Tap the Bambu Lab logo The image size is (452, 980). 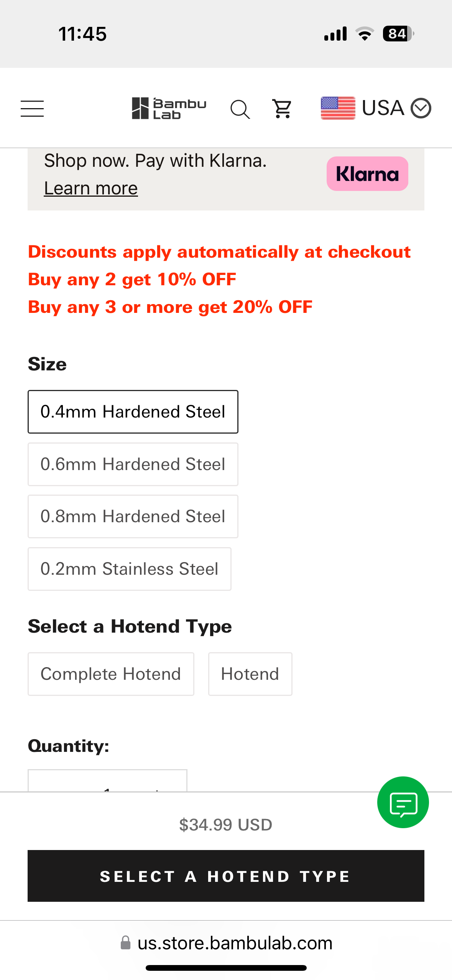pos(169,109)
